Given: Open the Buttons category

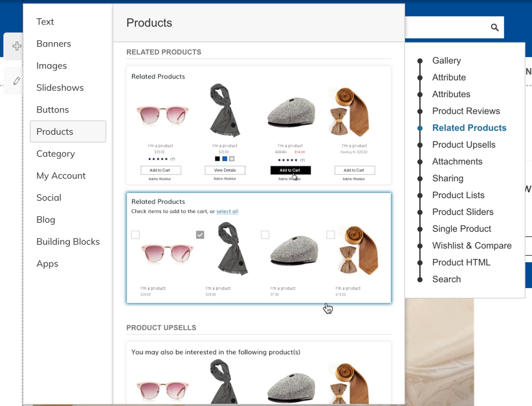Looking at the screenshot, I should [52, 109].
